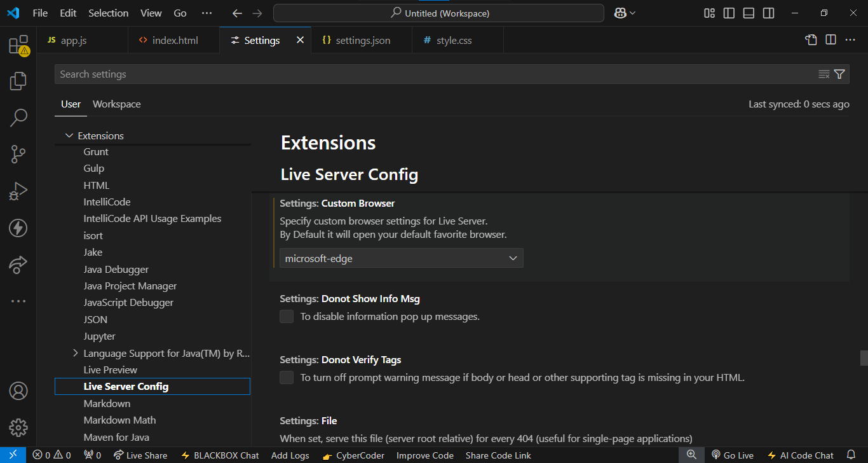Select IntelliCode API Usage Examples
868x463 pixels.
[x=153, y=219]
